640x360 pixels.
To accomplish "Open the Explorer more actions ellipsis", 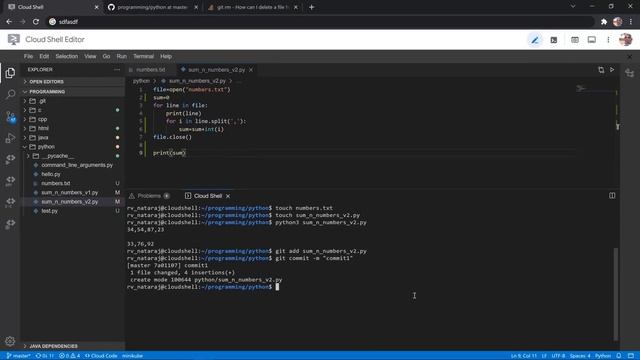I will tap(117, 70).
